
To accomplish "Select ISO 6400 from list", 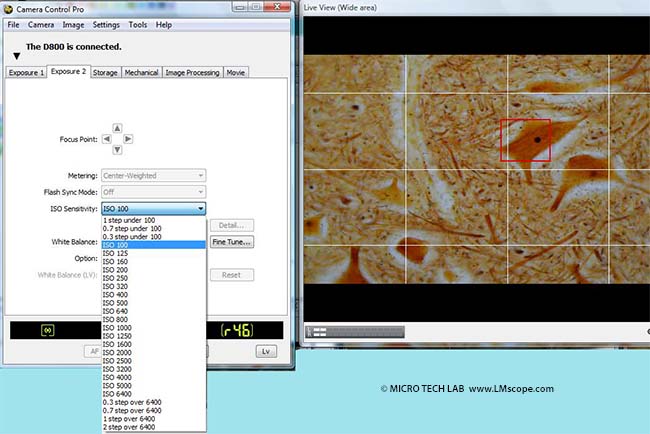I will pos(154,394).
